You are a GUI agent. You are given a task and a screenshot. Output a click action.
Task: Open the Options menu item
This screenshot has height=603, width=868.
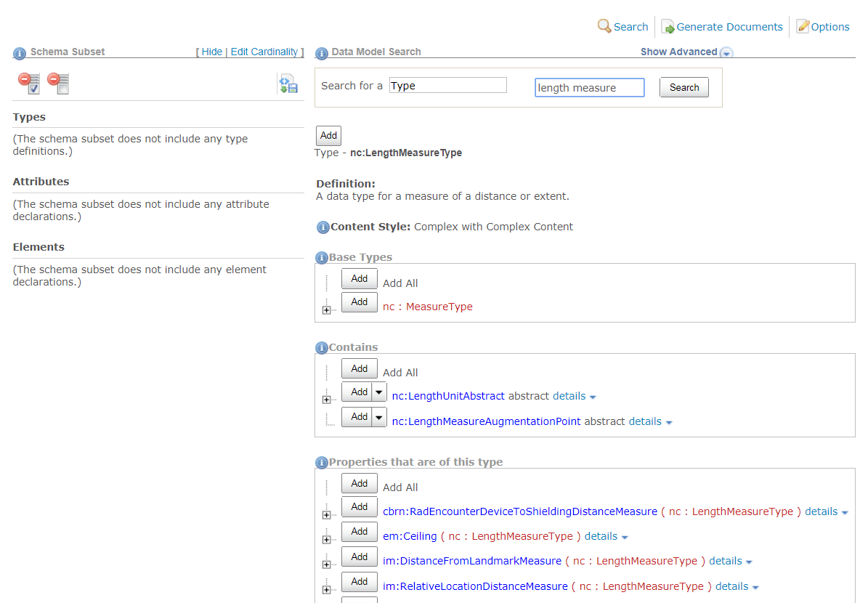[822, 27]
